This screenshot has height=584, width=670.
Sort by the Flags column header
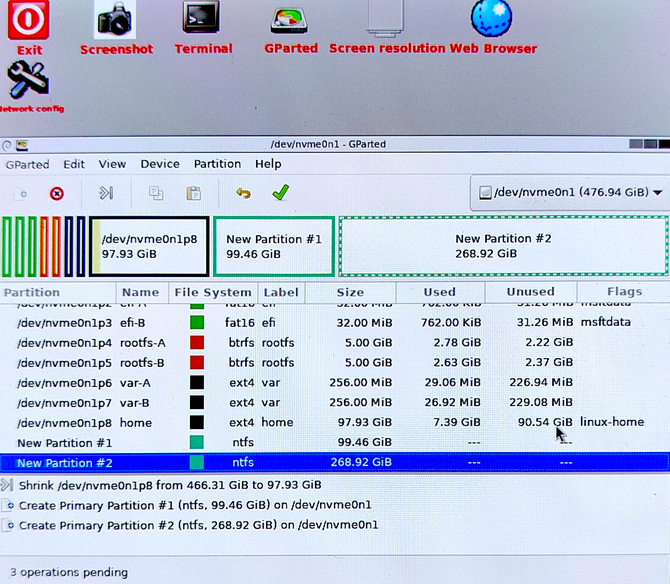pyautogui.click(x=624, y=292)
